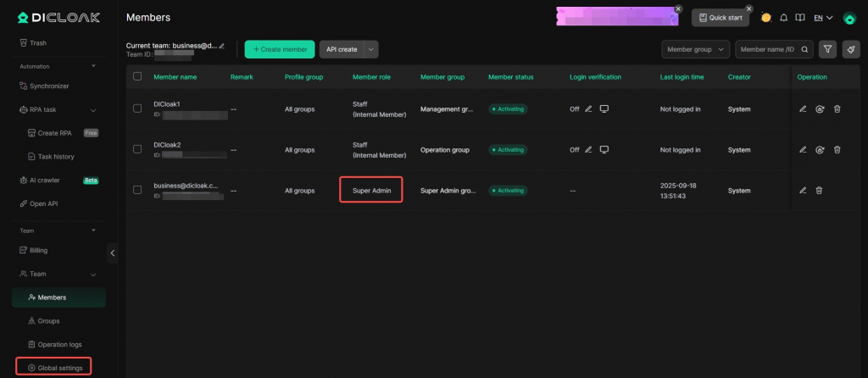Open the documentation book icon
The image size is (868, 378).
pyautogui.click(x=799, y=18)
